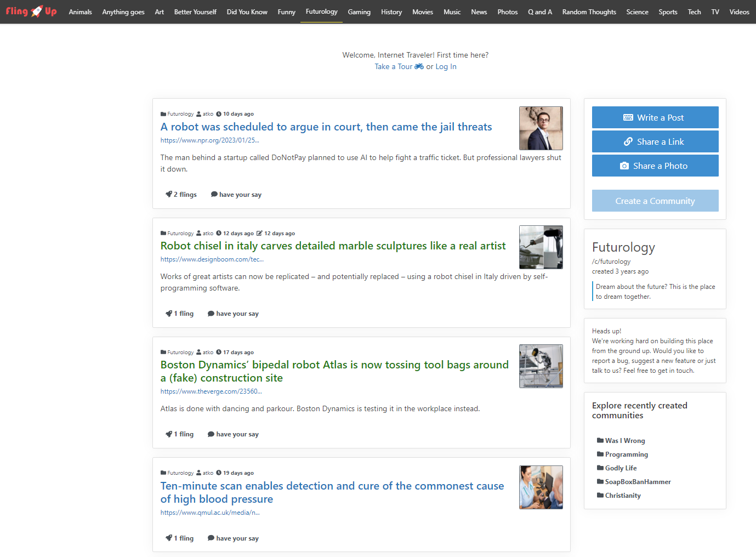Open thumbnail of the blood pressure scan post
This screenshot has height=557, width=756.
[541, 487]
